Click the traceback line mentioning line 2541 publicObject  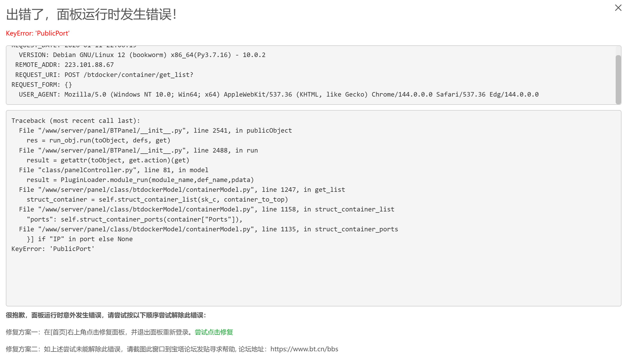[x=155, y=131]
